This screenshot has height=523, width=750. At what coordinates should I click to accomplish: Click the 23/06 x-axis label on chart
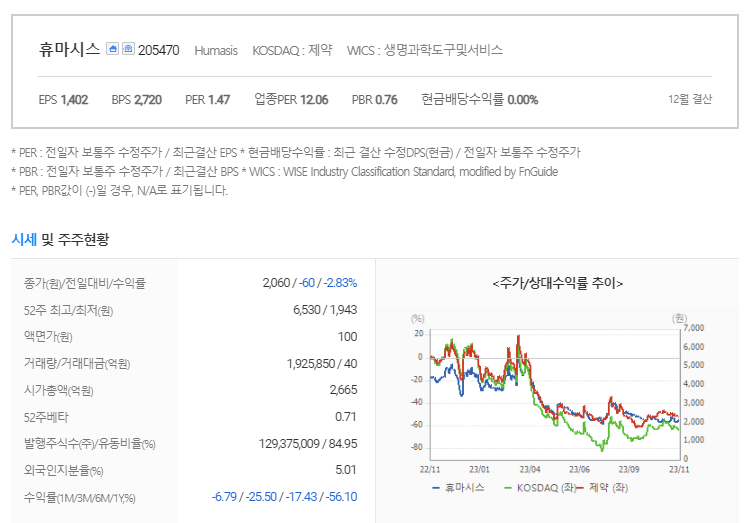tap(579, 469)
